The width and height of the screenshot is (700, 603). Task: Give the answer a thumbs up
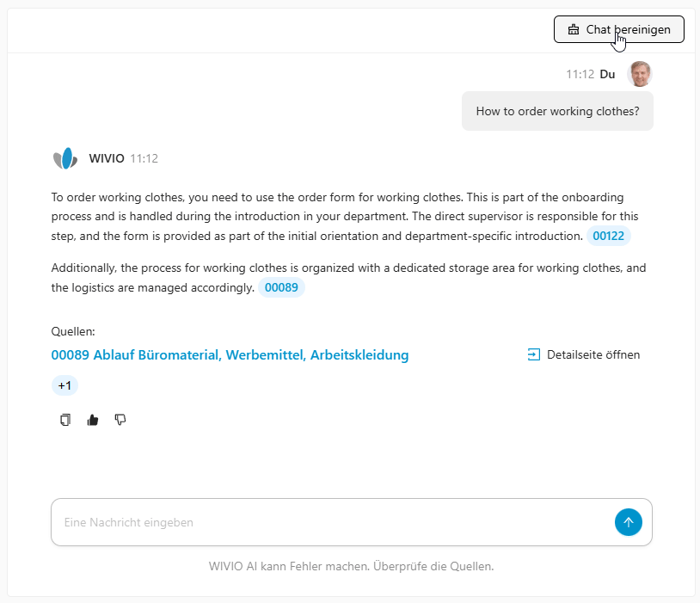pyautogui.click(x=93, y=420)
